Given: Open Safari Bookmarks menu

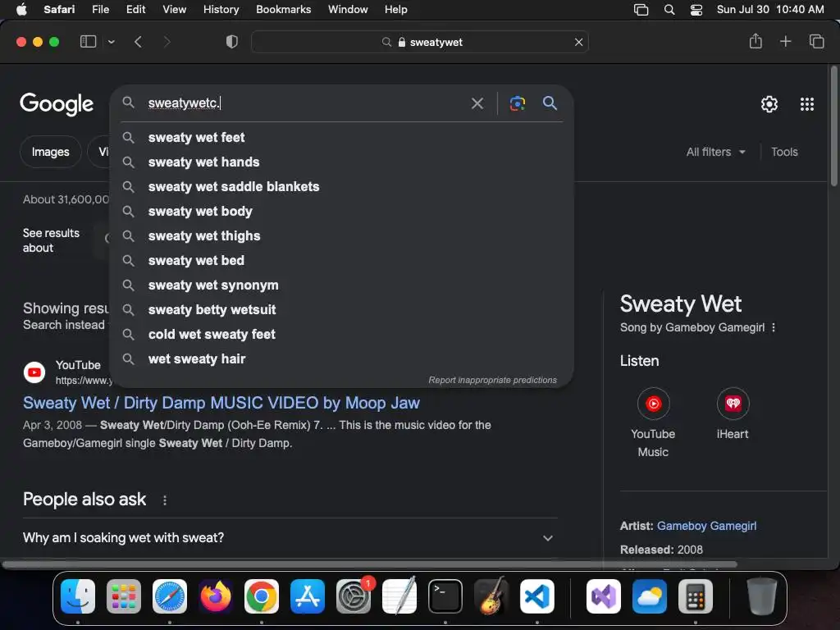Looking at the screenshot, I should pyautogui.click(x=283, y=10).
